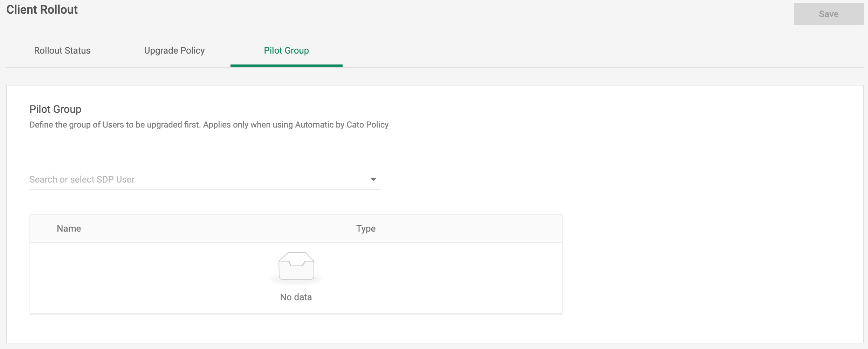Click the Save button

point(828,14)
